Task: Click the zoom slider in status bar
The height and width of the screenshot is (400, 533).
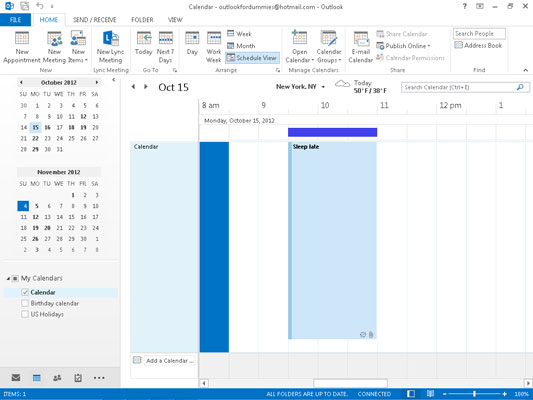Action: coord(474,394)
